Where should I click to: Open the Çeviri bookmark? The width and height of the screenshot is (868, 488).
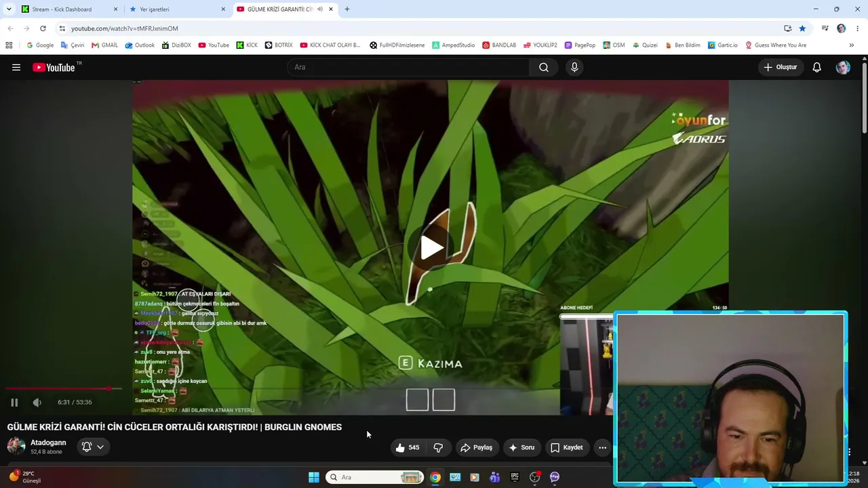pyautogui.click(x=72, y=45)
